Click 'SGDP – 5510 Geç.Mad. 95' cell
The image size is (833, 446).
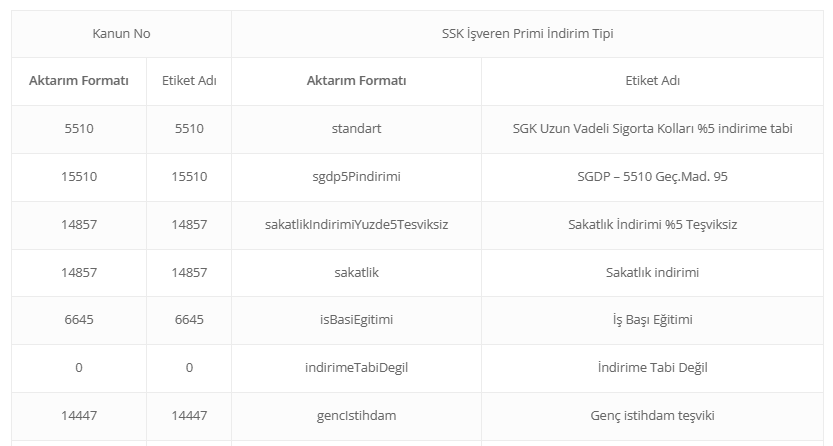pyautogui.click(x=651, y=177)
